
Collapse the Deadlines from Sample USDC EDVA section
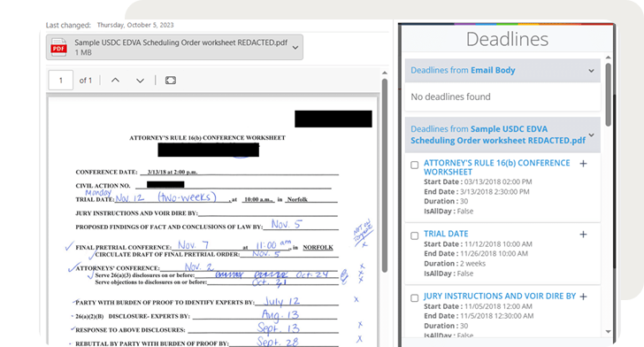click(592, 135)
